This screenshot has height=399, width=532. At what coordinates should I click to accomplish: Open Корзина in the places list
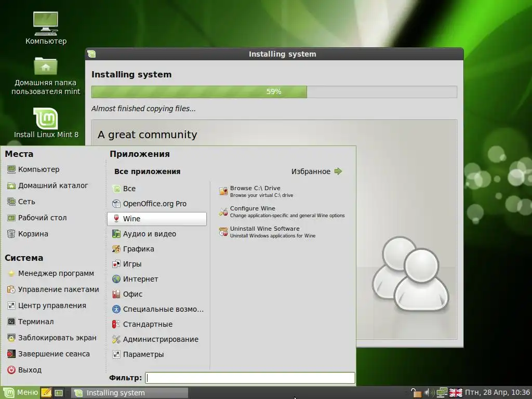point(28,234)
